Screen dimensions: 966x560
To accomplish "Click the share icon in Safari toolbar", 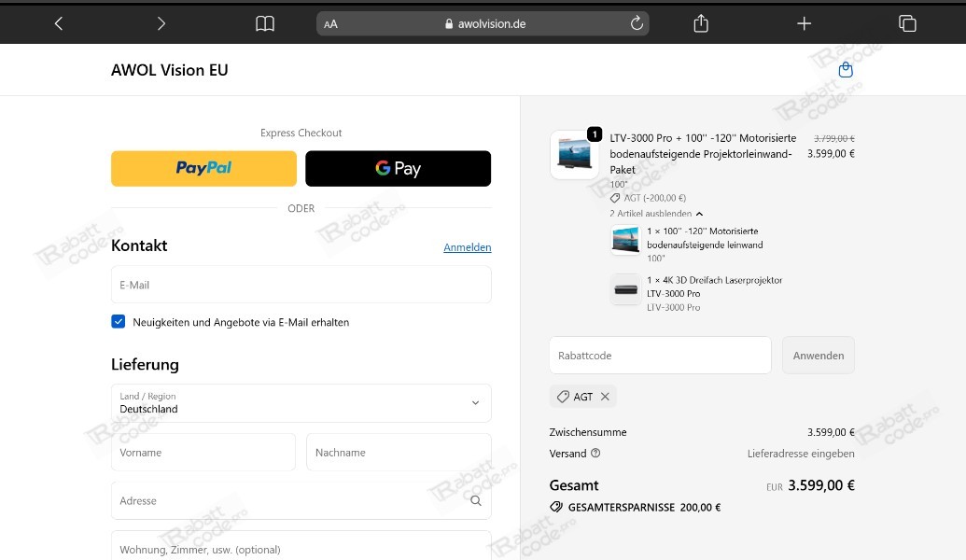I will click(x=701, y=22).
